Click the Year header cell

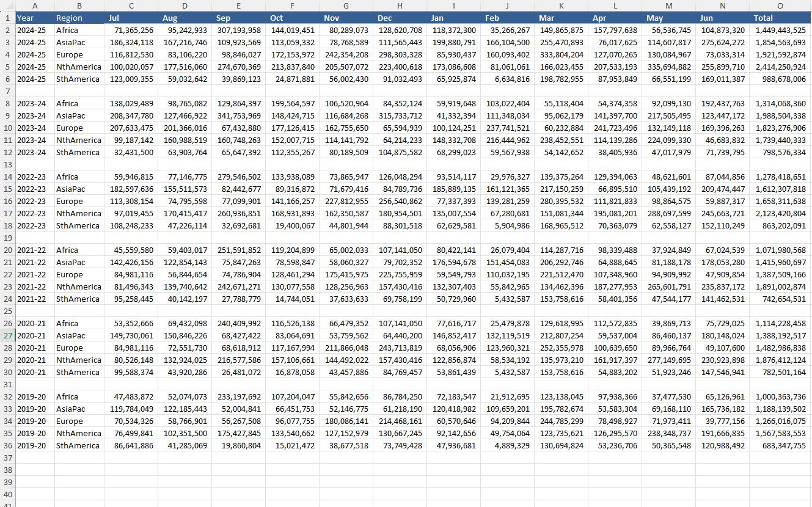(34, 18)
